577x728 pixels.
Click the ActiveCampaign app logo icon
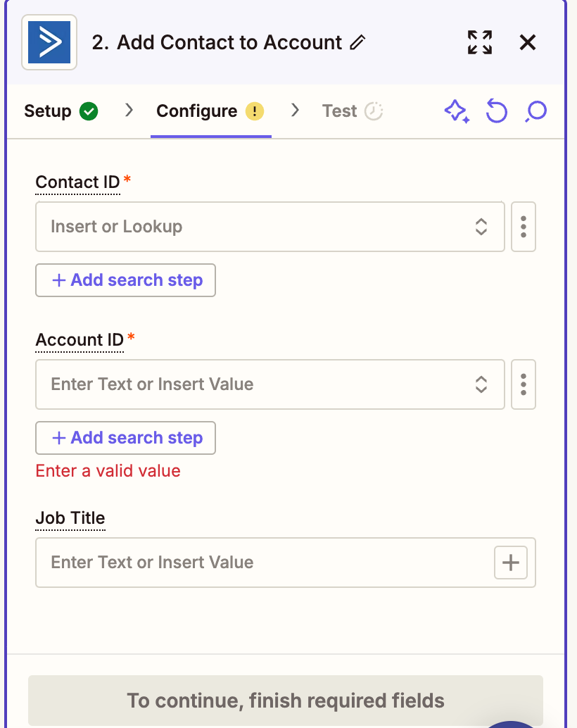pyautogui.click(x=49, y=42)
